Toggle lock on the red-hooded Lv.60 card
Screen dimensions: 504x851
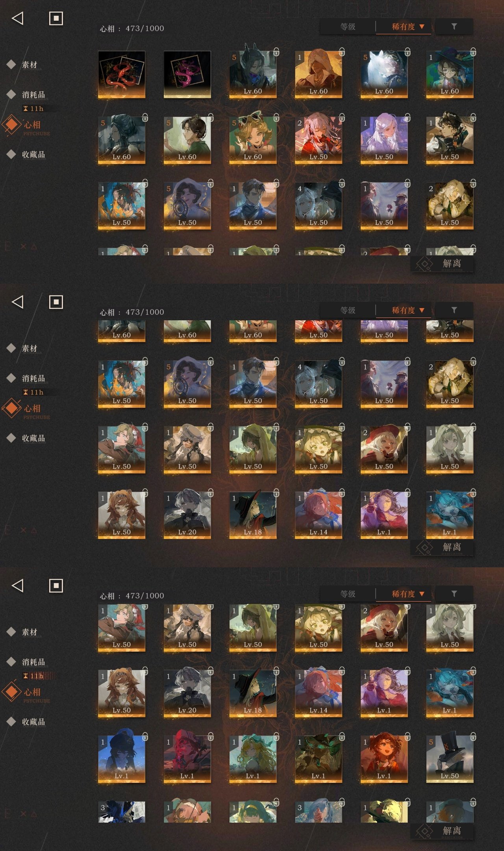click(342, 52)
